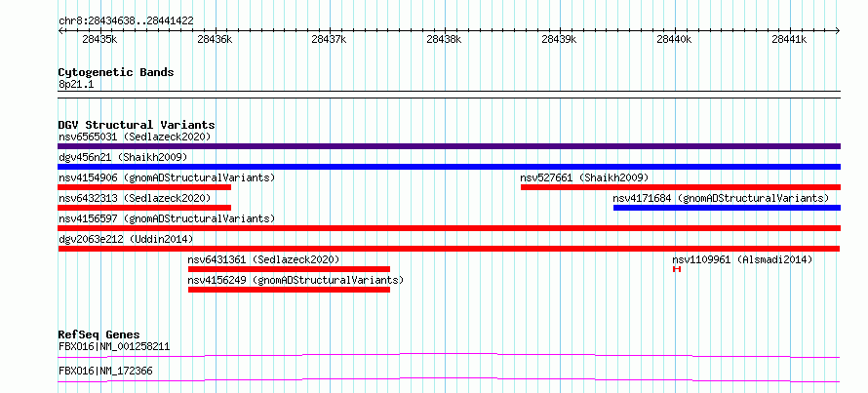Open the dgv2063e212 (Uddin2014) red bar
Viewport: 868px width, 393px height.
pyautogui.click(x=449, y=249)
